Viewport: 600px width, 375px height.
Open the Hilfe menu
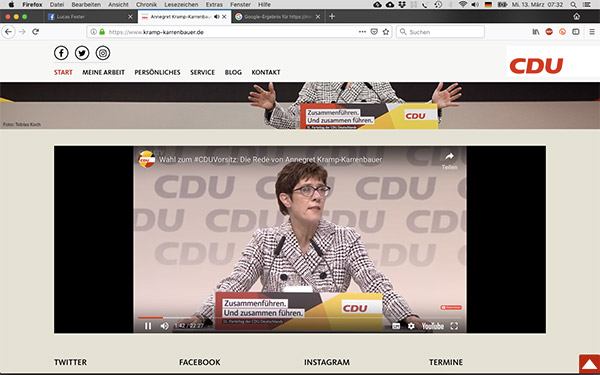tap(264, 5)
